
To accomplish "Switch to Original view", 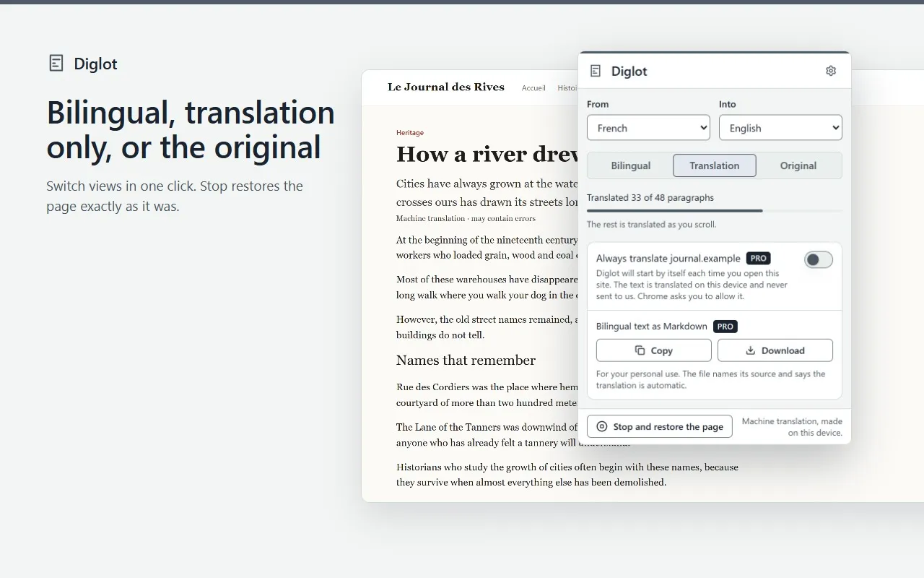I will 798,165.
